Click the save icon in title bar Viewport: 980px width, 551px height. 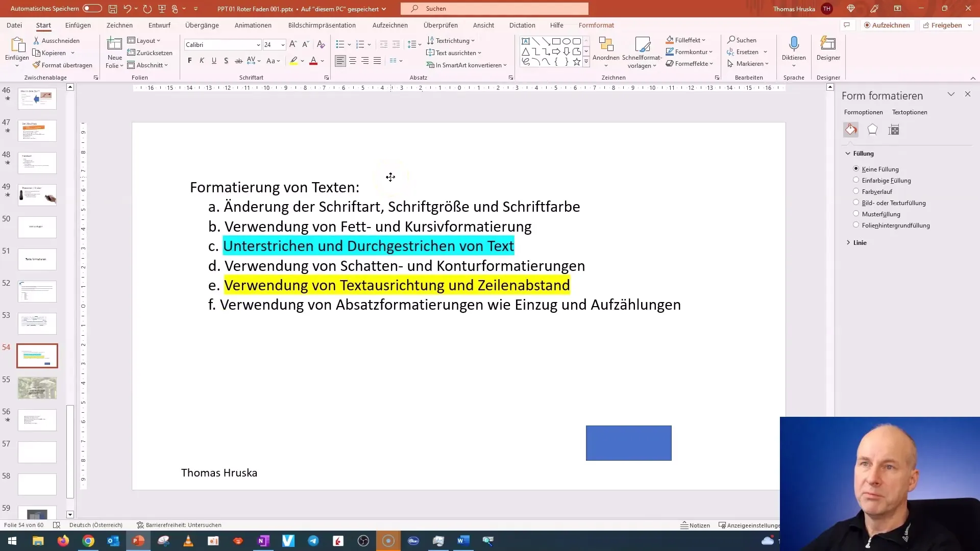point(113,9)
